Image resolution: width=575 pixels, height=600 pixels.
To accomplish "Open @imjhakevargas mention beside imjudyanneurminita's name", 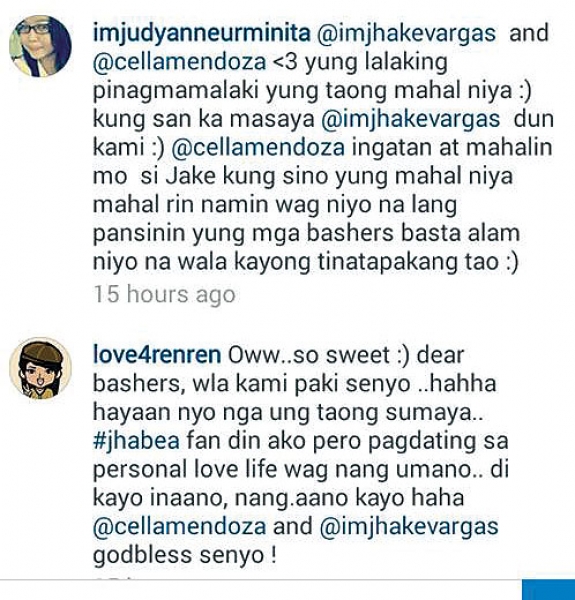I will 406,33.
